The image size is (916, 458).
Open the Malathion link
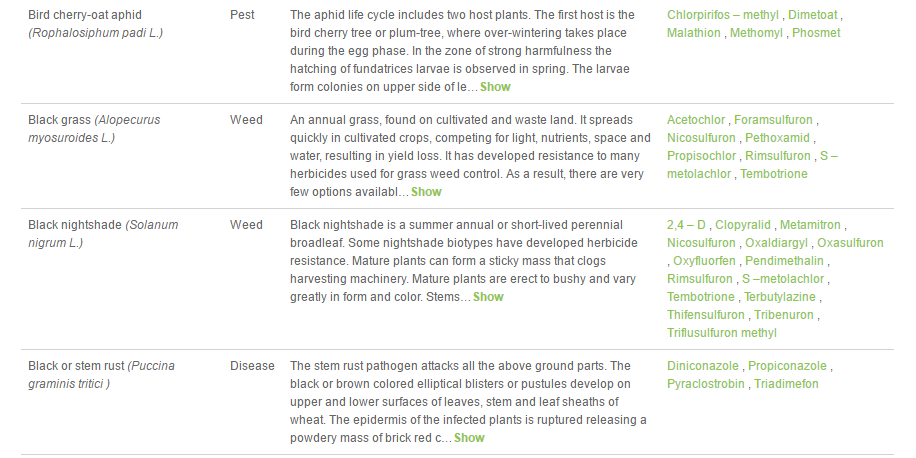tap(693, 33)
